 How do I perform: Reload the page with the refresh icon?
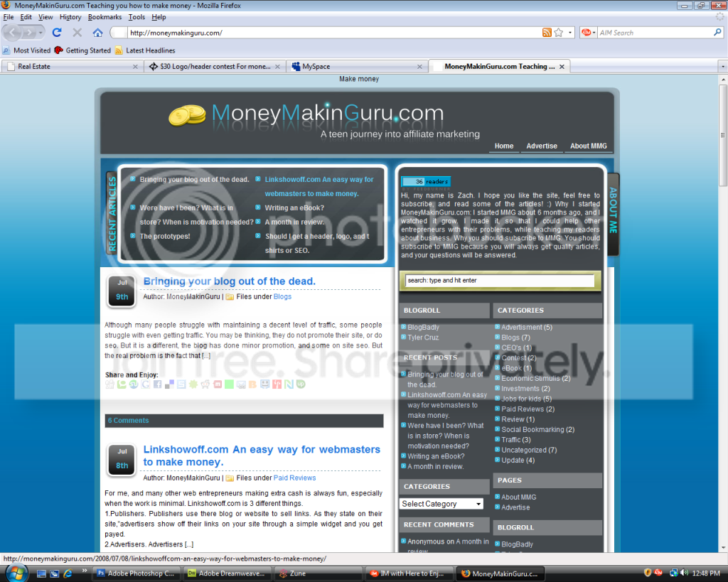57,33
